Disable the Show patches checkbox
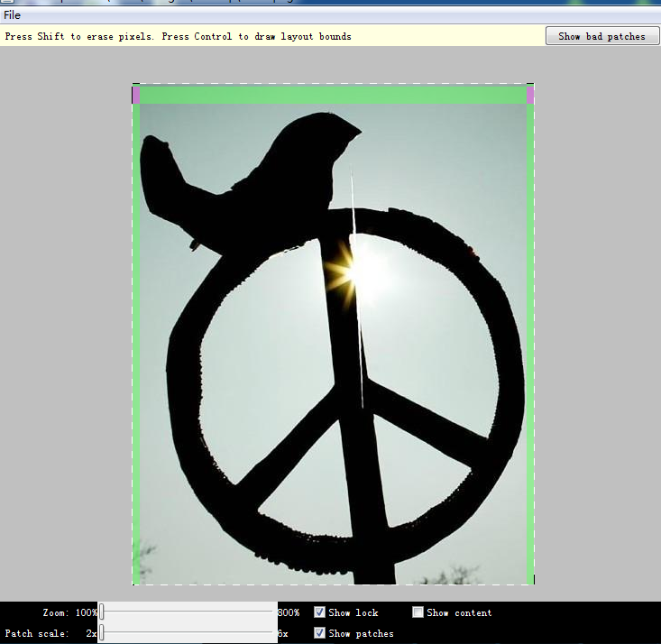Viewport: 661px width, 644px height. (x=319, y=633)
